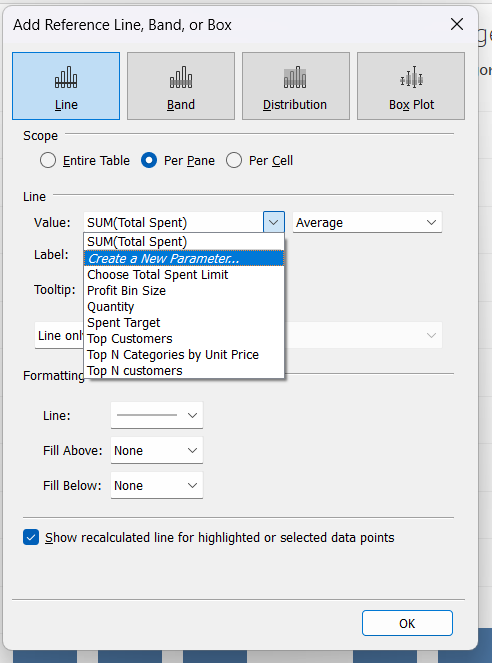
Task: Select Top N customers parameter
Action: 184,370
